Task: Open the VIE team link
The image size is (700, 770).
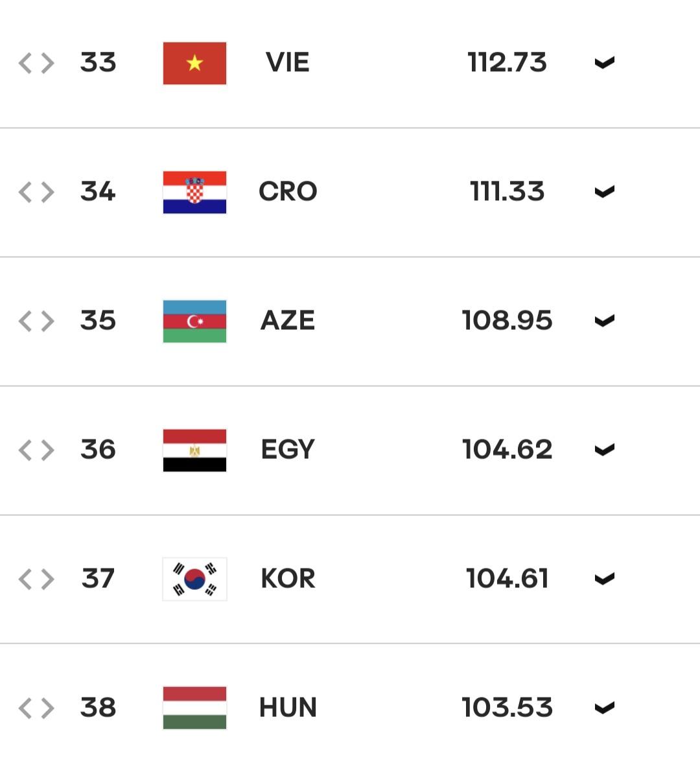Action: (287, 63)
